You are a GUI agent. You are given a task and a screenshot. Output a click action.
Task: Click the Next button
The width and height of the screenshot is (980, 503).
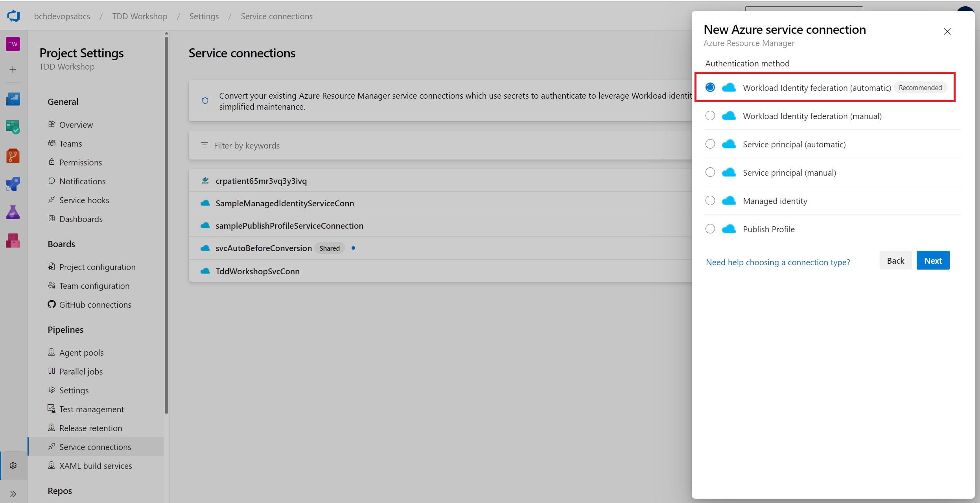pos(932,261)
